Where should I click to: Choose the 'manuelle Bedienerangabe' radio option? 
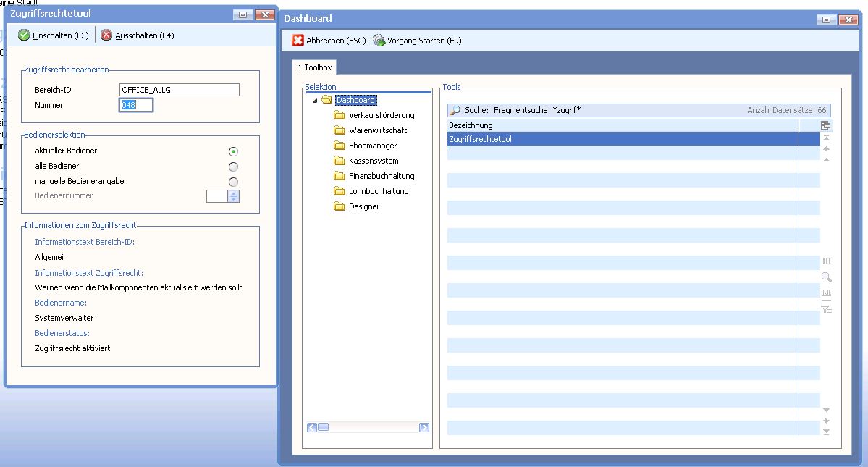coord(233,182)
